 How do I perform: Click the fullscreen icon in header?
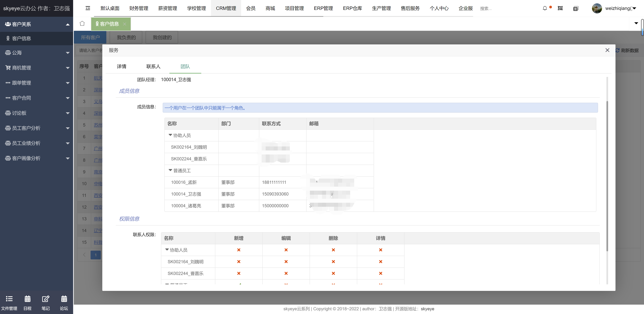[x=560, y=8]
